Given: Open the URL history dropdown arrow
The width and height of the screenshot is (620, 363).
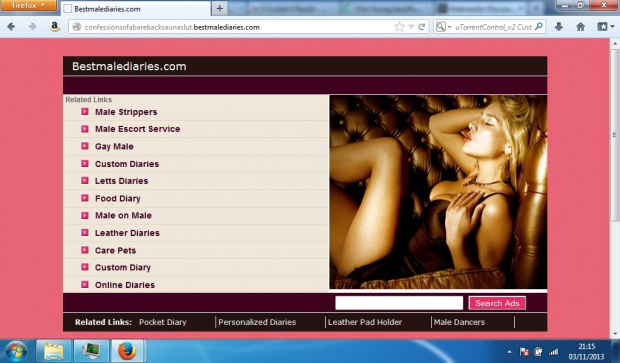Looking at the screenshot, I should 411,27.
